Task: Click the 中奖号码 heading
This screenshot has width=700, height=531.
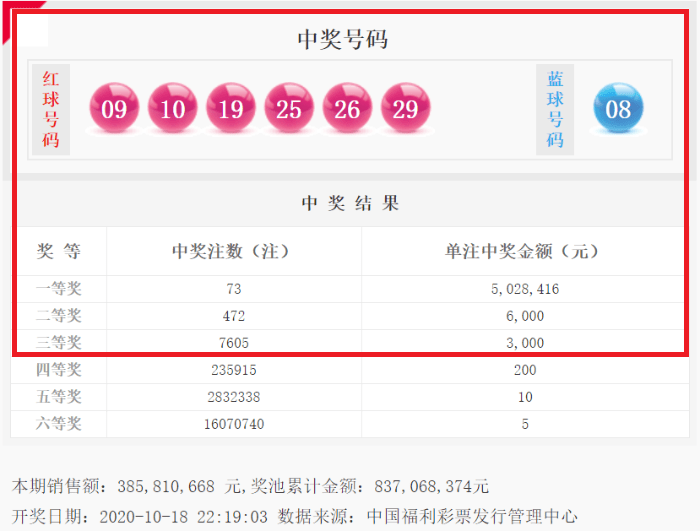Action: [x=342, y=39]
